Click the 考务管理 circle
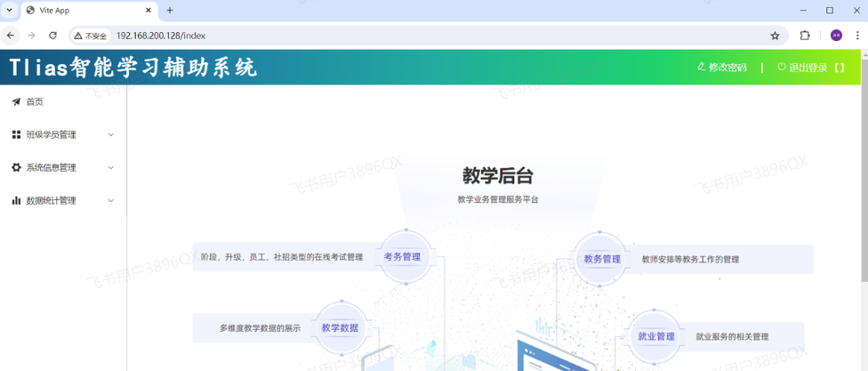Screen dimensions: 868x371 coord(406,257)
